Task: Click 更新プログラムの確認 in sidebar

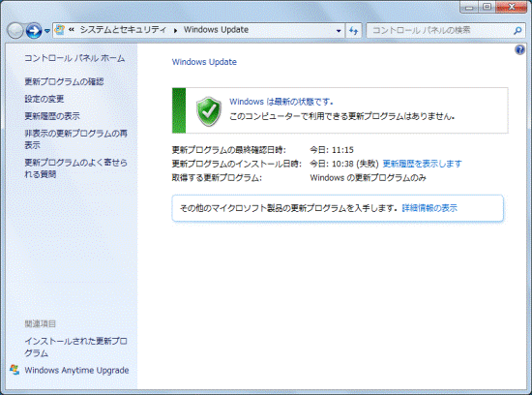Action: click(64, 81)
